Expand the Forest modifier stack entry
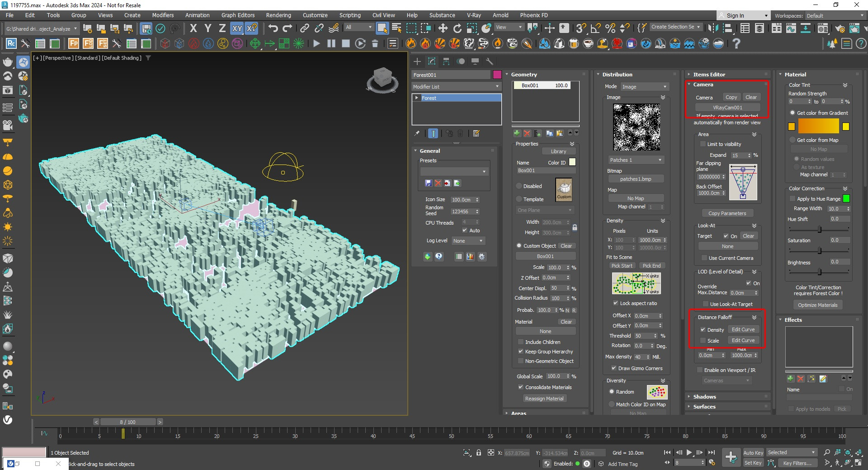The width and height of the screenshot is (868, 470). (x=417, y=98)
